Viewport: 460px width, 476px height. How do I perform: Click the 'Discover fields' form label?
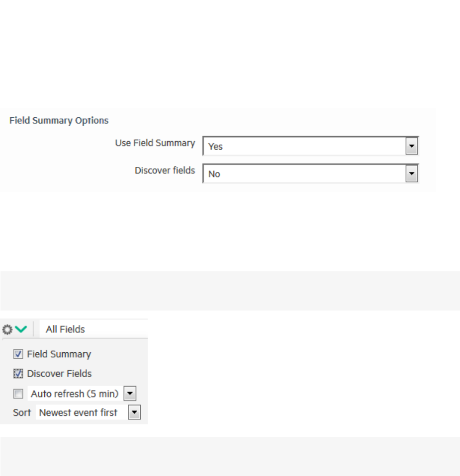pyautogui.click(x=165, y=170)
